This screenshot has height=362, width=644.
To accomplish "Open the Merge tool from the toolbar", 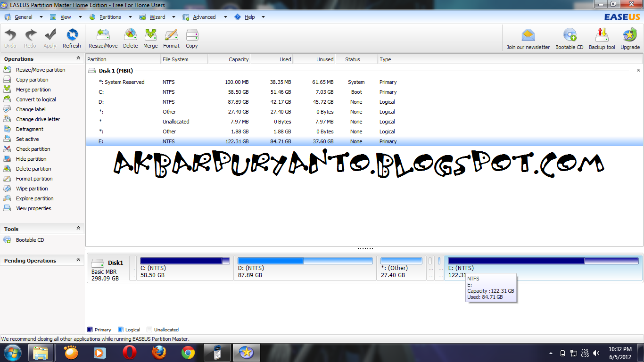I will pos(150,38).
